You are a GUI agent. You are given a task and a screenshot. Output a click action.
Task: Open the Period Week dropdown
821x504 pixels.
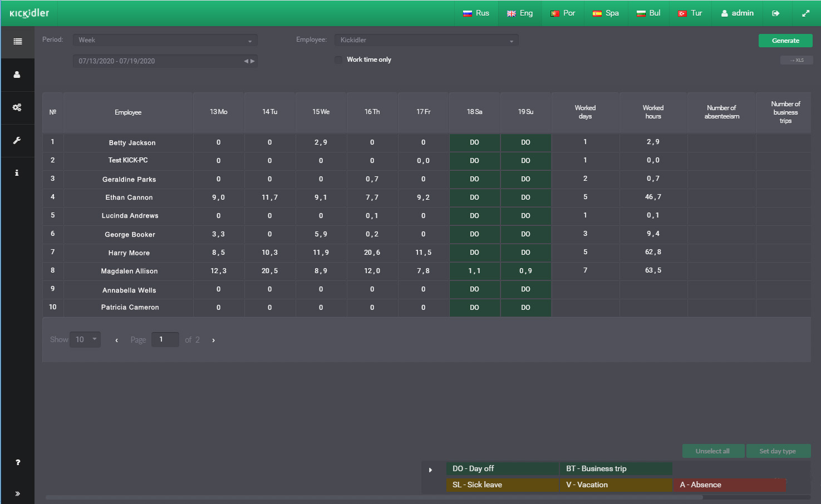click(x=165, y=40)
